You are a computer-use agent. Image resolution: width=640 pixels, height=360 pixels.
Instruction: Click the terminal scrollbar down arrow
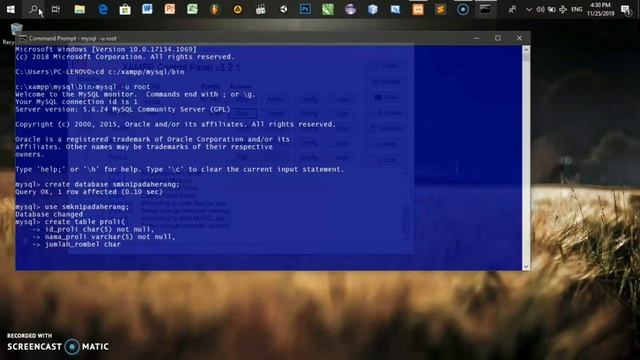pos(526,267)
